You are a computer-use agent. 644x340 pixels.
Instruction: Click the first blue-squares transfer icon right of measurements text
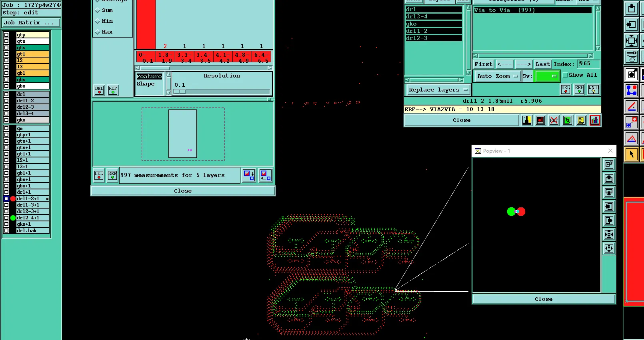click(249, 175)
